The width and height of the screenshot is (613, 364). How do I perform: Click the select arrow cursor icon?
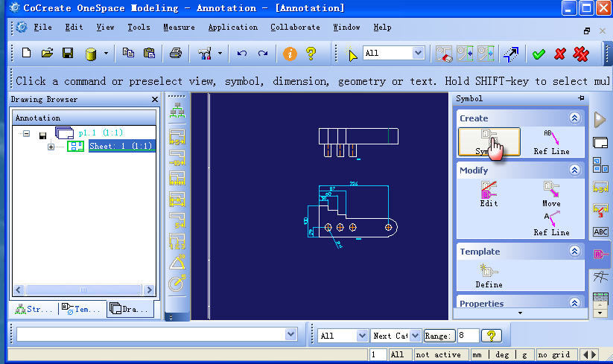pos(352,54)
